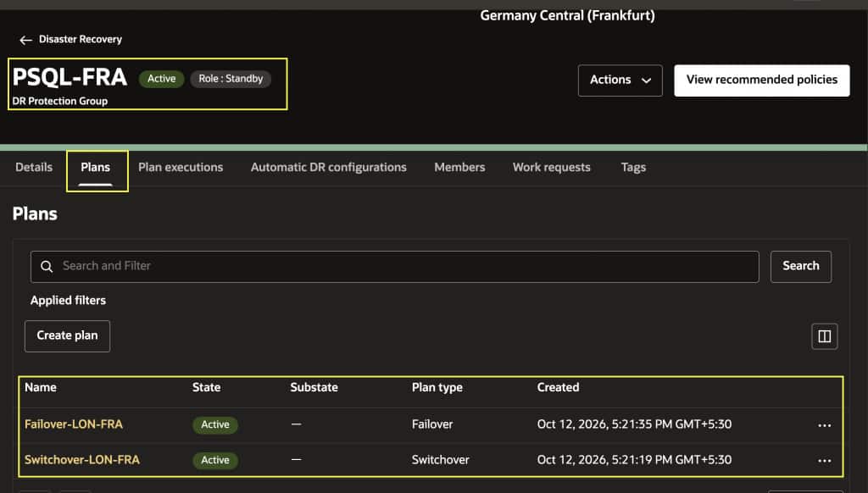Click the Failover plan type cell
Screen dimensions: 868x493
(432, 424)
